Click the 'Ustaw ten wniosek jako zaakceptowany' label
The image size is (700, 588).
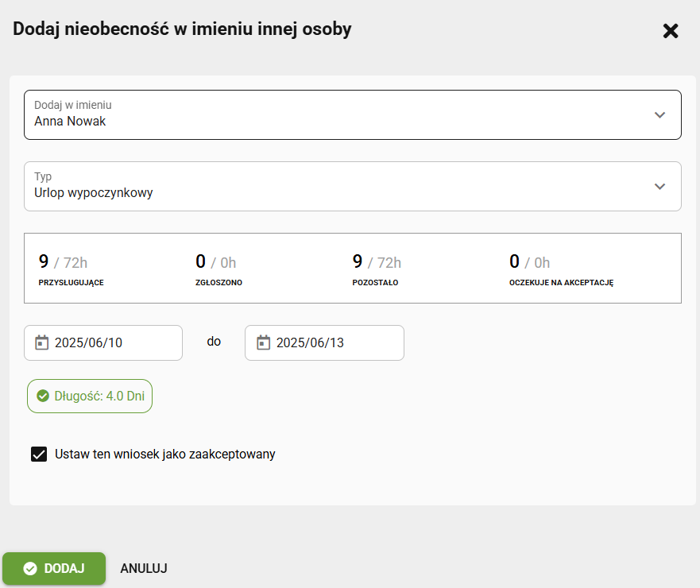pyautogui.click(x=165, y=455)
